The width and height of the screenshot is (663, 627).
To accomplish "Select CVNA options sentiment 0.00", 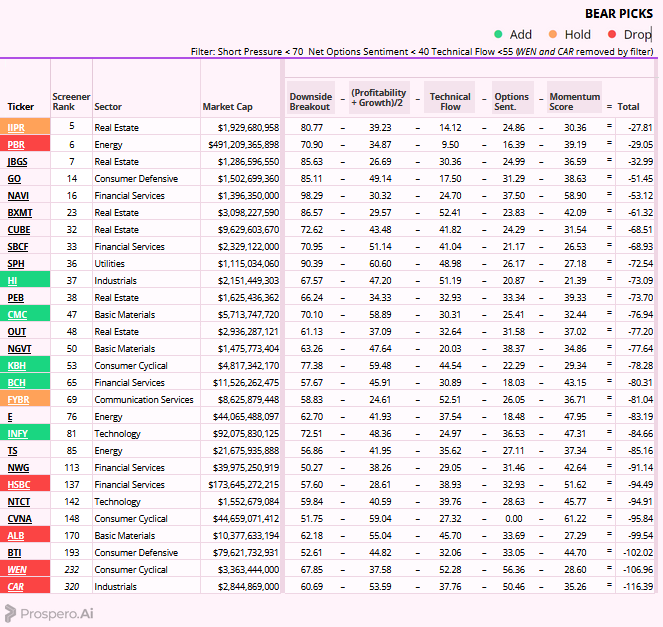I will (x=514, y=519).
